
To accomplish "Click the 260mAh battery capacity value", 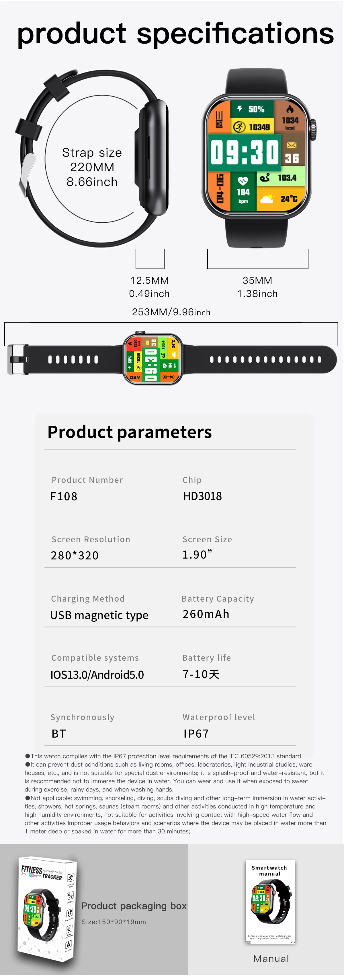I will tap(206, 614).
